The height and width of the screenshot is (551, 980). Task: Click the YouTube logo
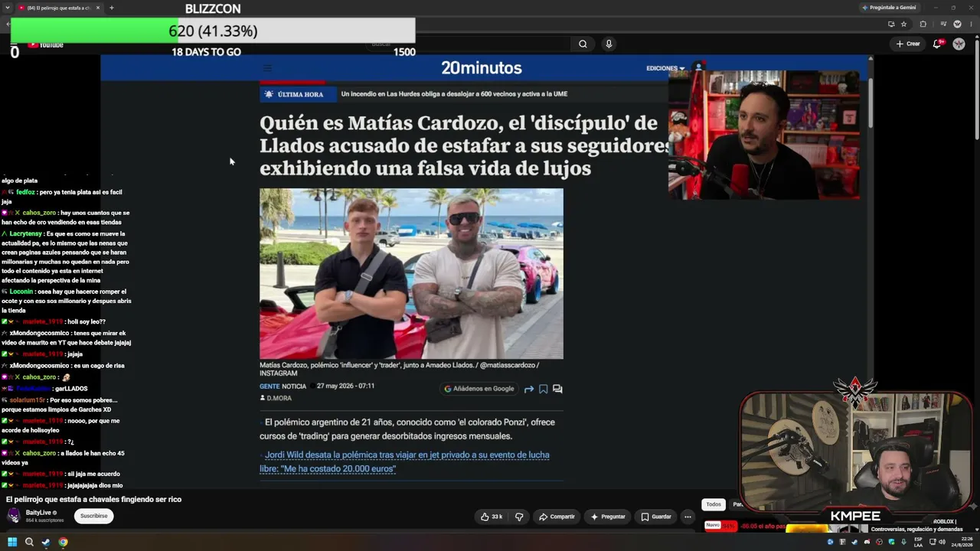coord(46,44)
